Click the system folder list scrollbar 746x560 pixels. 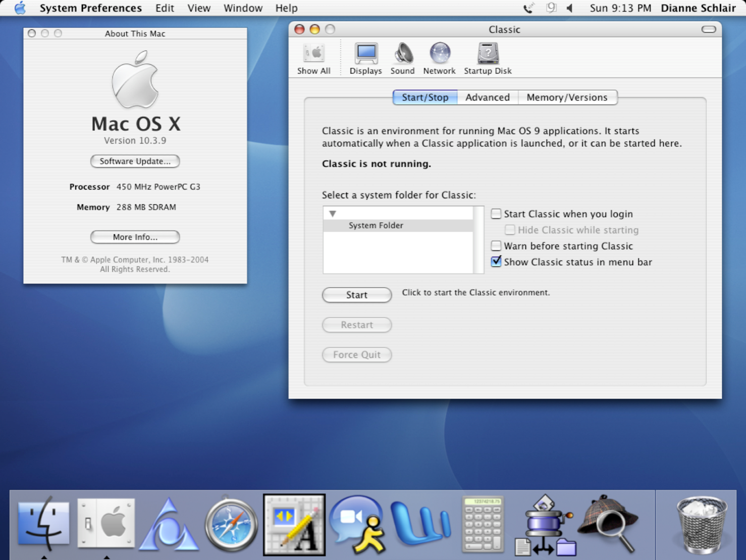[x=478, y=240]
